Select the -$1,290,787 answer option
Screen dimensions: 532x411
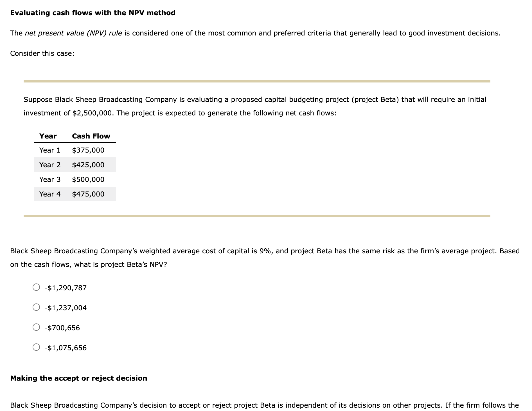(x=37, y=287)
